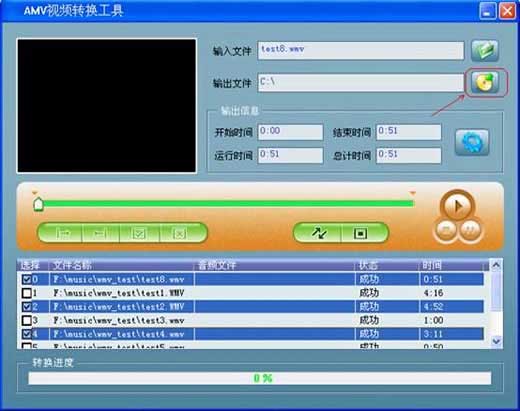Click the output folder disc icon
The width and height of the screenshot is (520, 411).
485,82
